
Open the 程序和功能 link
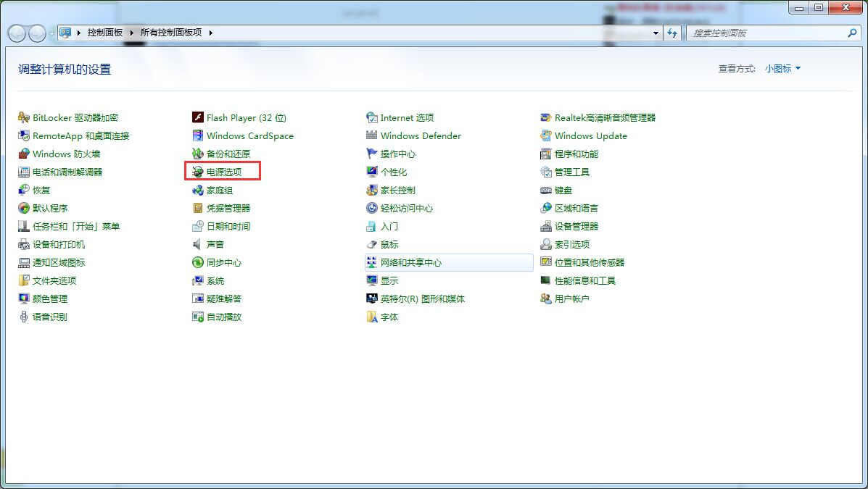coord(576,154)
